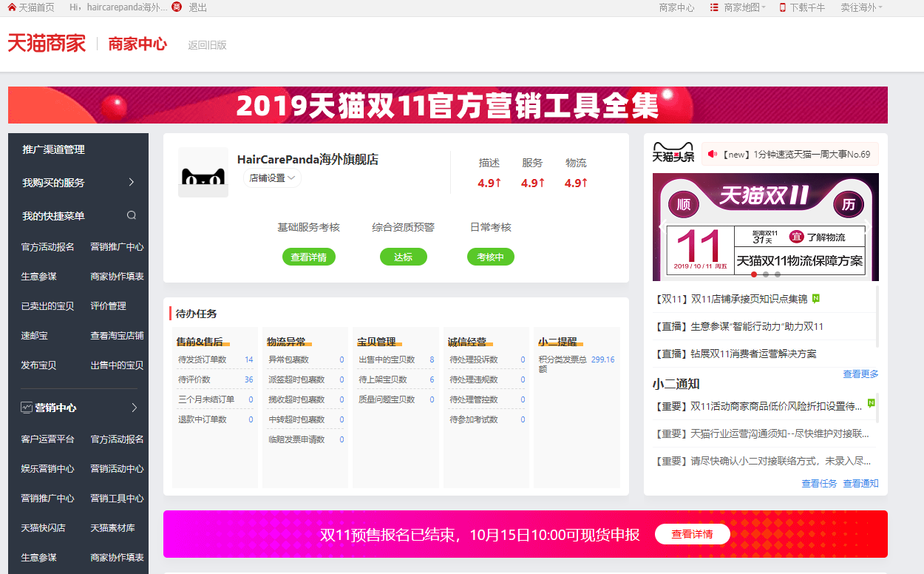Click 积分类发票总额 value 299.16
Screen dimensions: 924x574
point(603,359)
